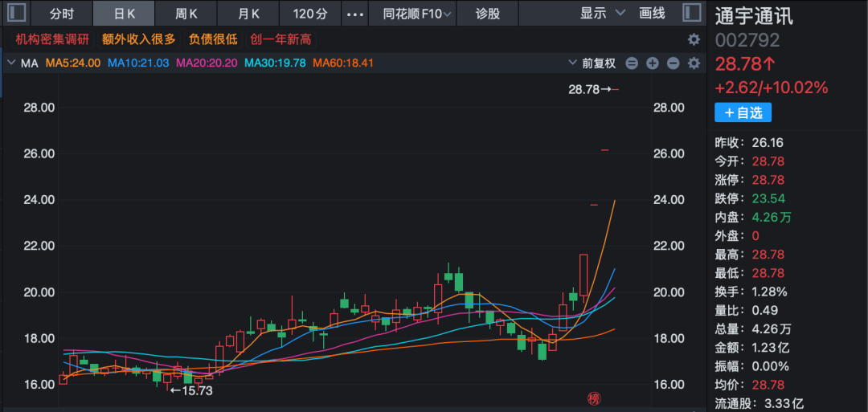Open the 月K monthly chart tab

tap(248, 14)
